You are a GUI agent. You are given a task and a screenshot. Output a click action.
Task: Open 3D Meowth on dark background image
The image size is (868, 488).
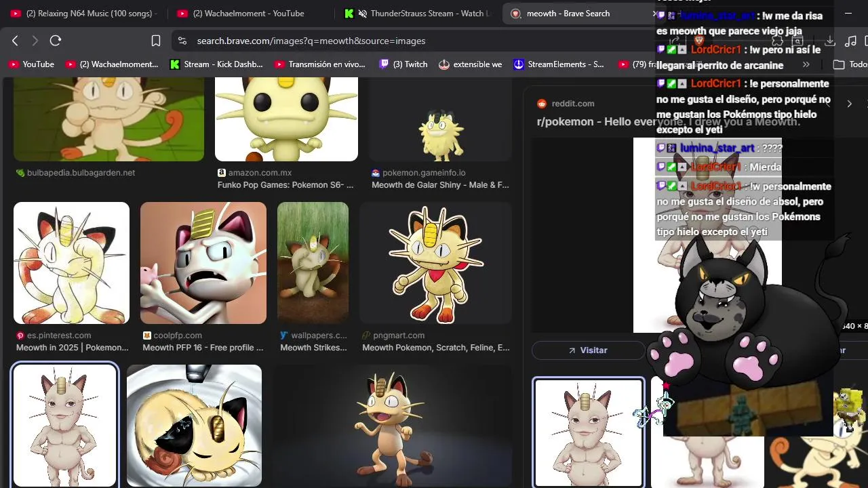click(x=392, y=426)
